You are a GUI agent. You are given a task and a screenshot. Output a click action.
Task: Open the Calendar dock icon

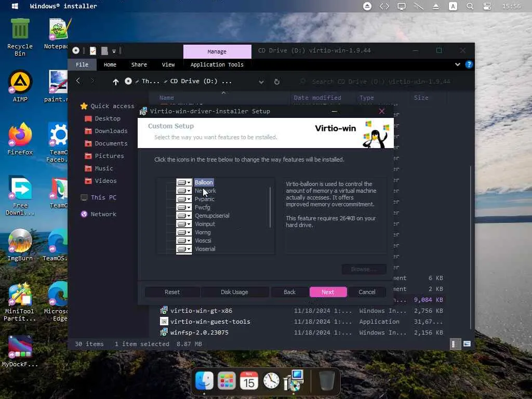pos(249,381)
